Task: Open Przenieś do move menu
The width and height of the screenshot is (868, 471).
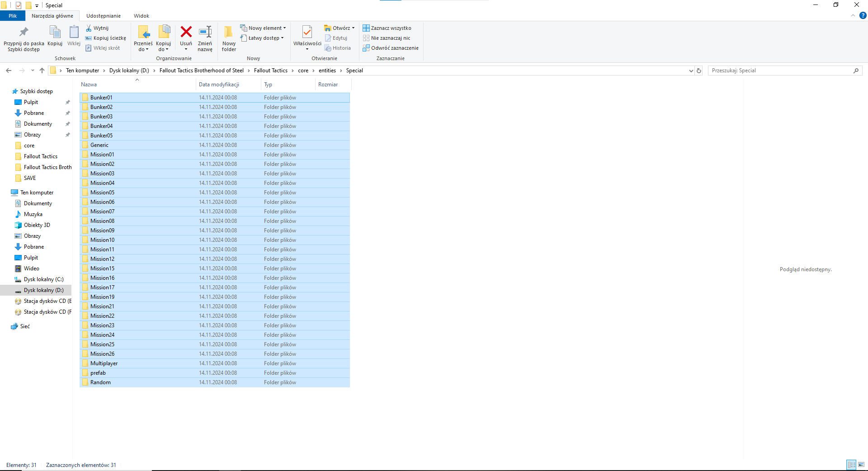Action: pyautogui.click(x=143, y=39)
